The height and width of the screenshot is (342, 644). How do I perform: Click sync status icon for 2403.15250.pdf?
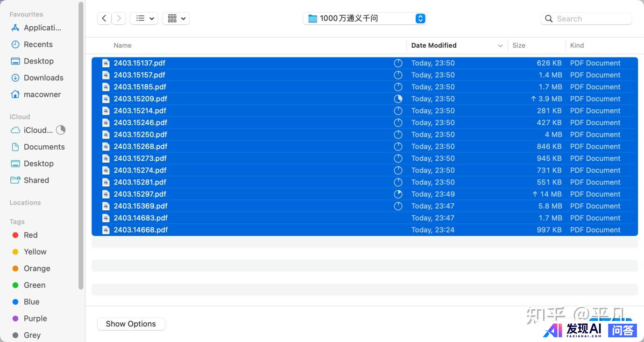398,135
